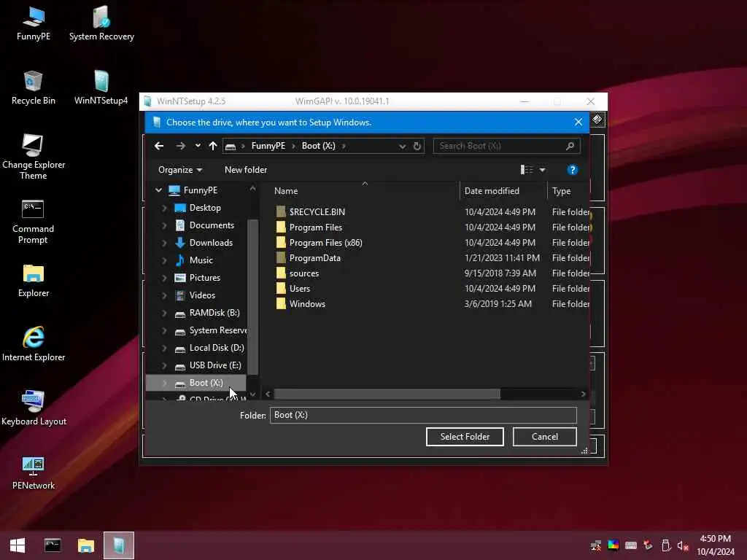Expand the Documents tree node
The height and width of the screenshot is (560, 747).
[x=164, y=225]
